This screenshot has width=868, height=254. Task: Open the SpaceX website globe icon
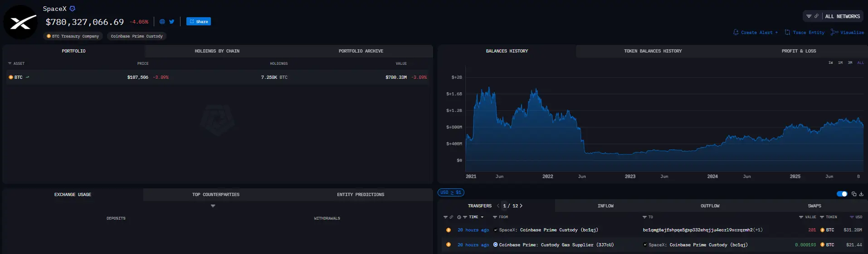point(162,21)
